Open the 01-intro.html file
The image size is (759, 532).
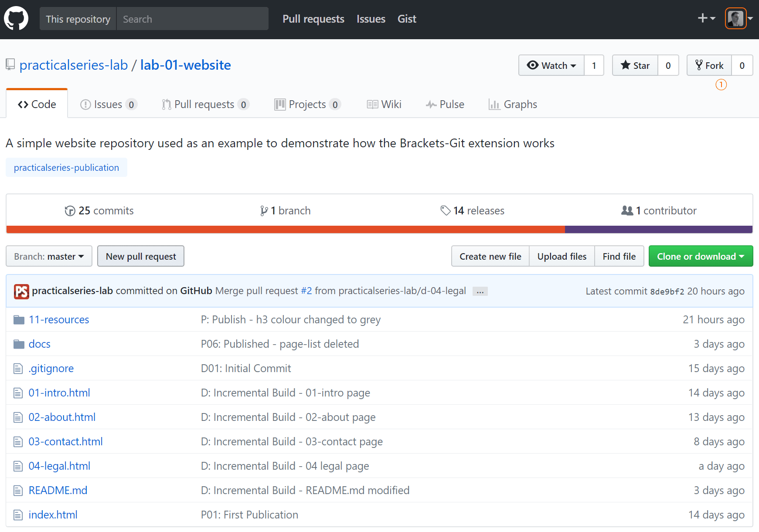click(x=59, y=393)
